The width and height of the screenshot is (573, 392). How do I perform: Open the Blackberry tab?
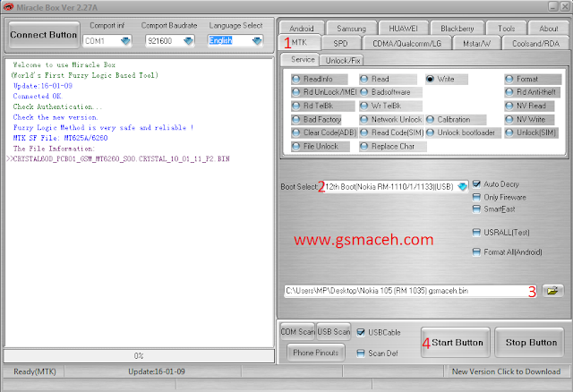[458, 28]
